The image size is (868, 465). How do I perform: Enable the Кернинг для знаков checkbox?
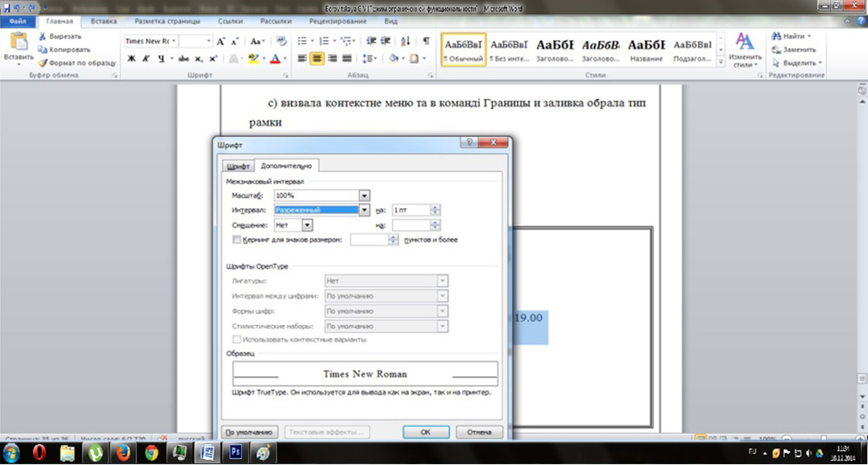237,240
